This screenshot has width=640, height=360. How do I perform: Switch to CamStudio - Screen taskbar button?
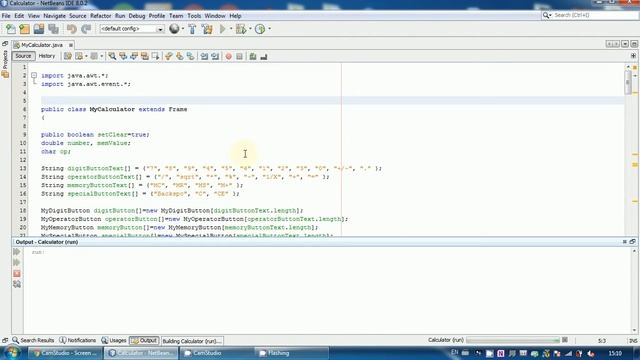(65, 353)
